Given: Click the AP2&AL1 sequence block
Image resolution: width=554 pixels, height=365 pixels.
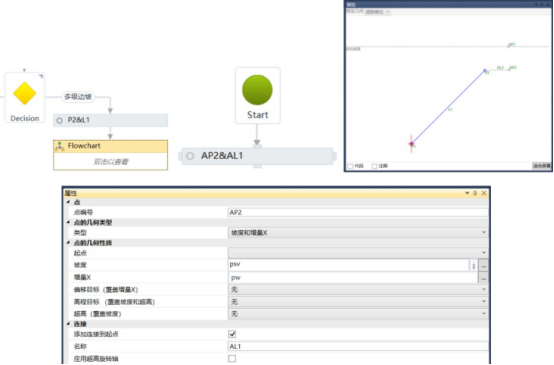Looking at the screenshot, I should pyautogui.click(x=257, y=156).
